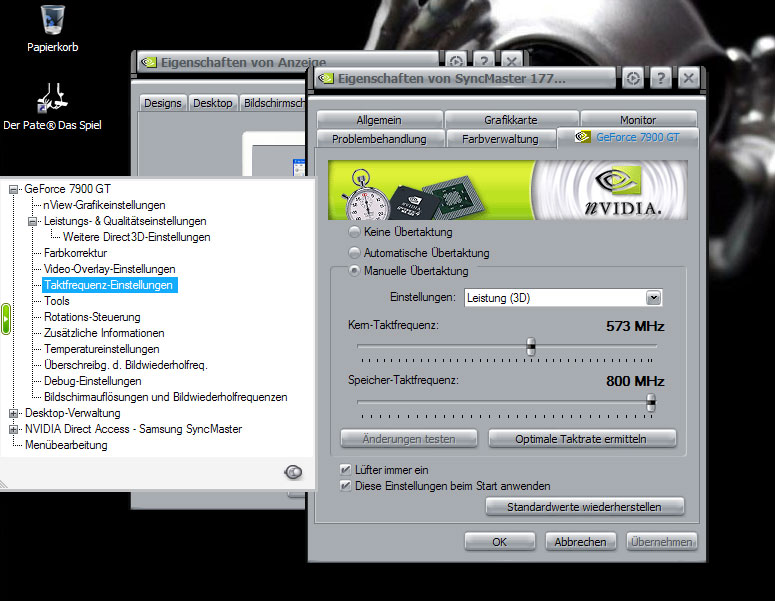This screenshot has height=601, width=775.
Task: Click Speicher-Taktfrequenz slider handle
Action: (651, 402)
